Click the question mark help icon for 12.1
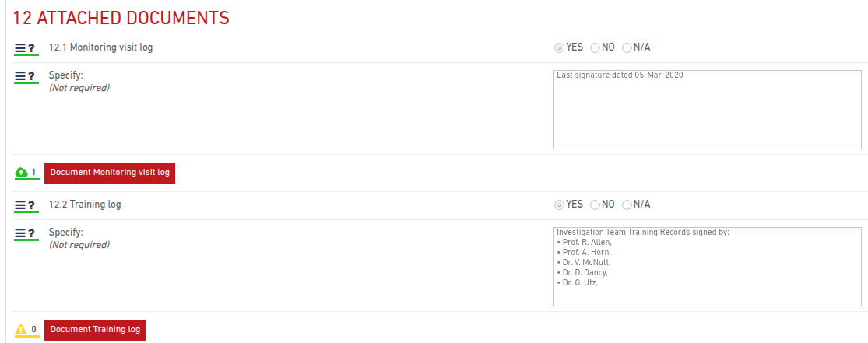Image resolution: width=868 pixels, height=343 pixels. pyautogui.click(x=32, y=48)
